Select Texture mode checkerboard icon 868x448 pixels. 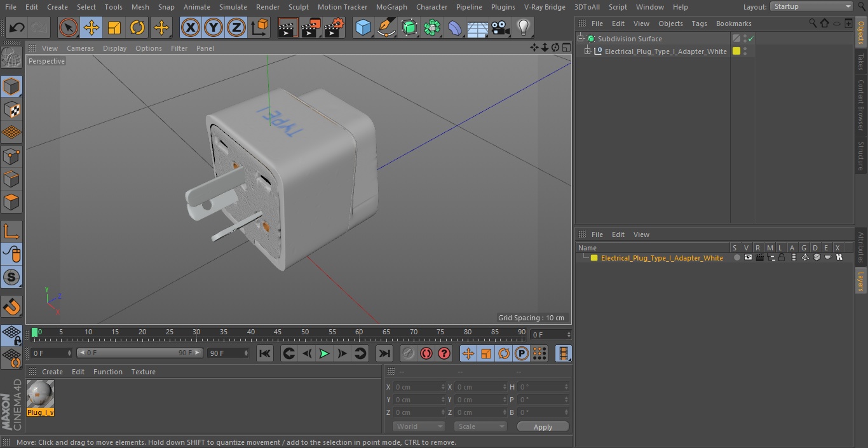(11, 109)
